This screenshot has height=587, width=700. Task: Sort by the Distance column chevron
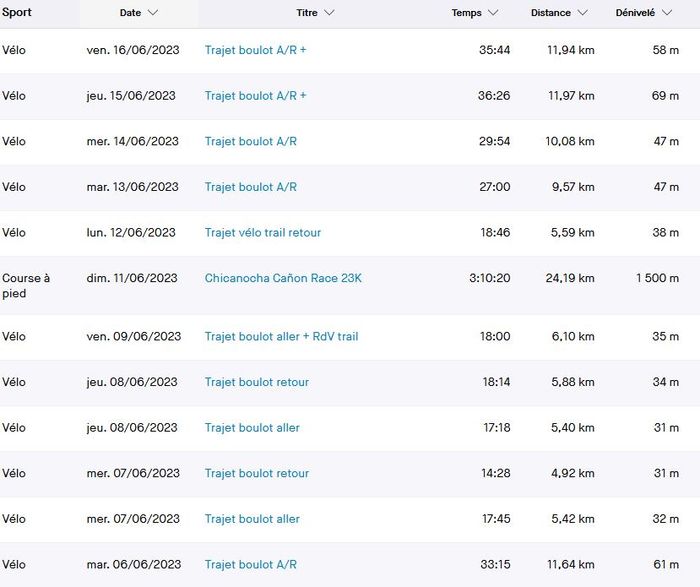582,13
